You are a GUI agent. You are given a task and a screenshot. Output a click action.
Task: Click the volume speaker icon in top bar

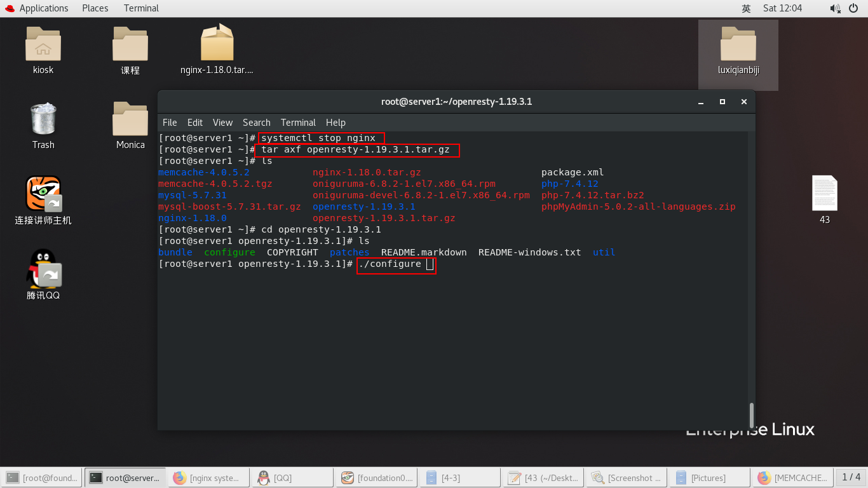tap(835, 8)
